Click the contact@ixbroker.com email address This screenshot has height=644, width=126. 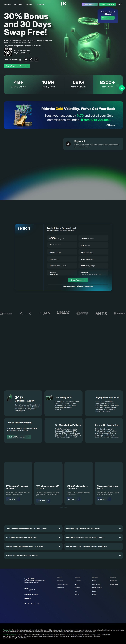32,590
